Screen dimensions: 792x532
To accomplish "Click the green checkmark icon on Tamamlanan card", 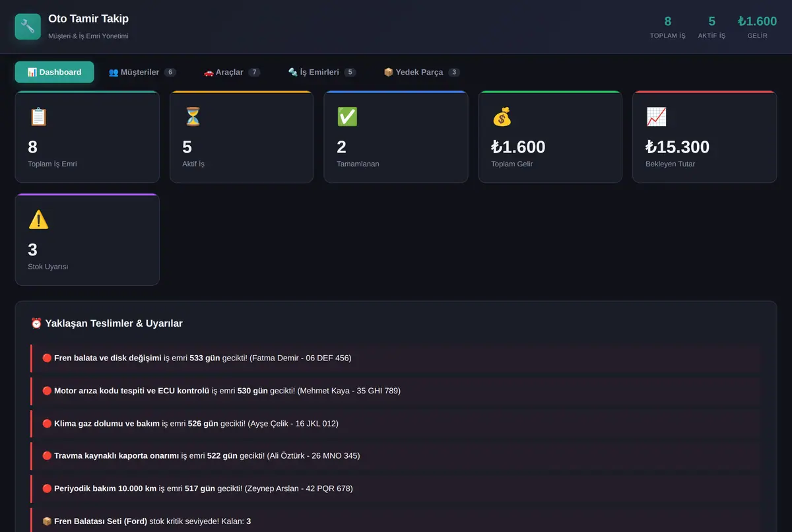I will [x=347, y=117].
